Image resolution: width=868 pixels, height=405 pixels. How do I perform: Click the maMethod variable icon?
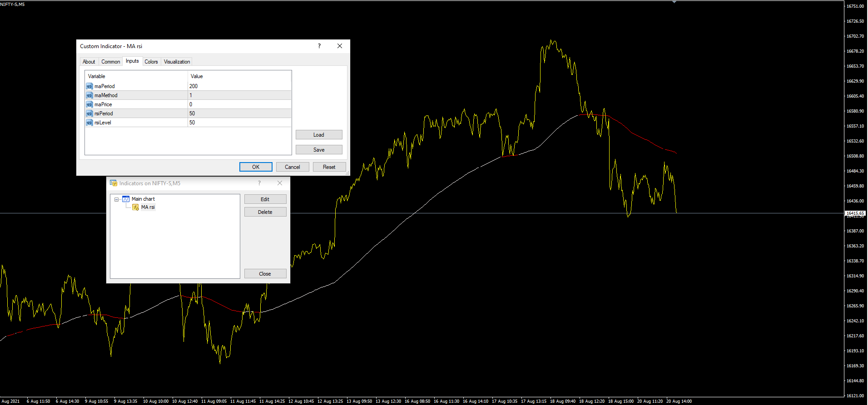tap(89, 95)
